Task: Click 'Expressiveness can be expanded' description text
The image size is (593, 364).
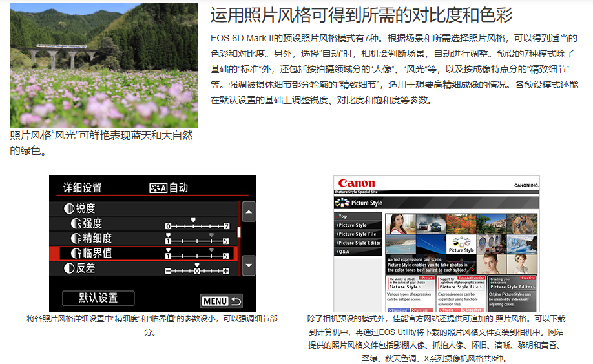Action: click(x=457, y=299)
